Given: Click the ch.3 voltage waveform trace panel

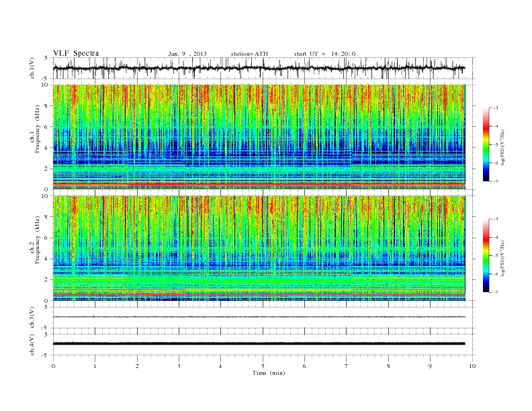Looking at the screenshot, I should [264, 318].
